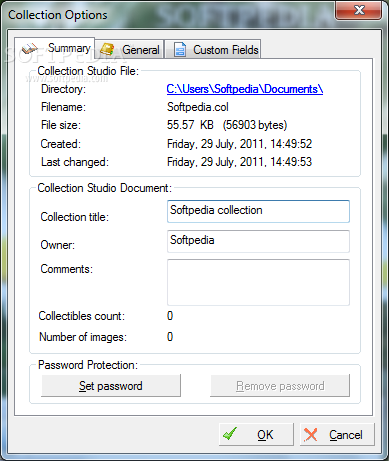389x461 pixels.
Task: Click the file size value 55.57 KB
Action: (190, 125)
